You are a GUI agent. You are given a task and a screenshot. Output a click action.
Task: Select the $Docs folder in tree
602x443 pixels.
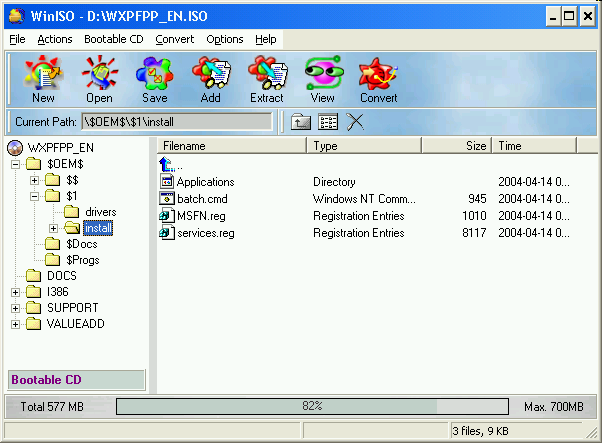pos(82,244)
